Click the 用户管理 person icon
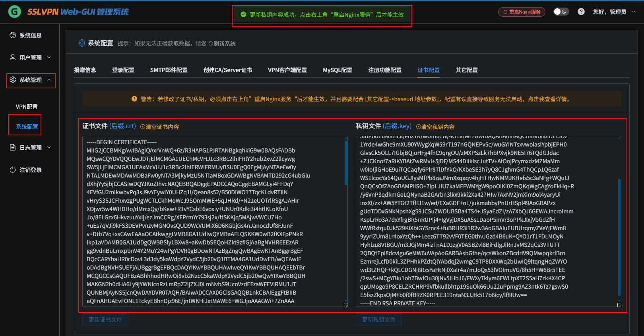Viewport: 644px width, 336px height. point(13,57)
